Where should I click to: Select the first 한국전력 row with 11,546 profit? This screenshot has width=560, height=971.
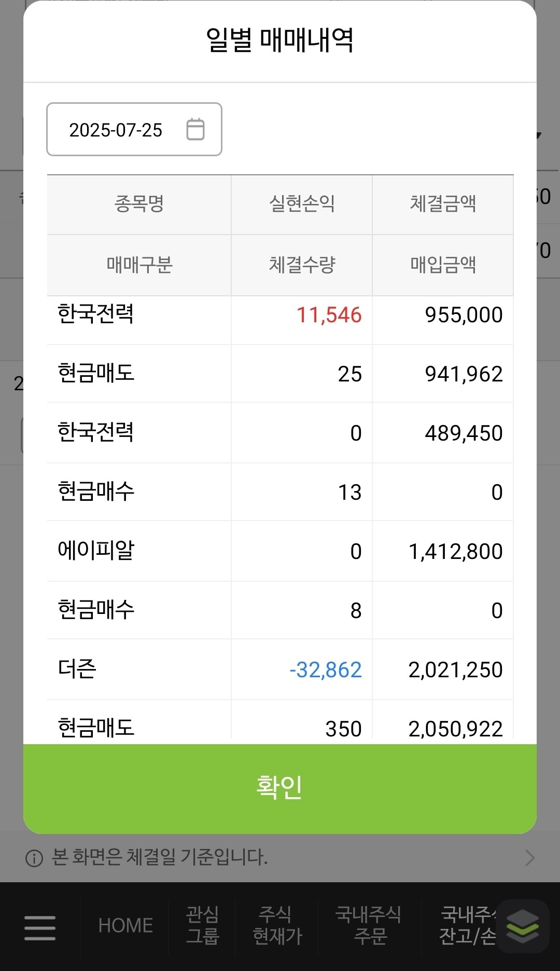click(280, 316)
